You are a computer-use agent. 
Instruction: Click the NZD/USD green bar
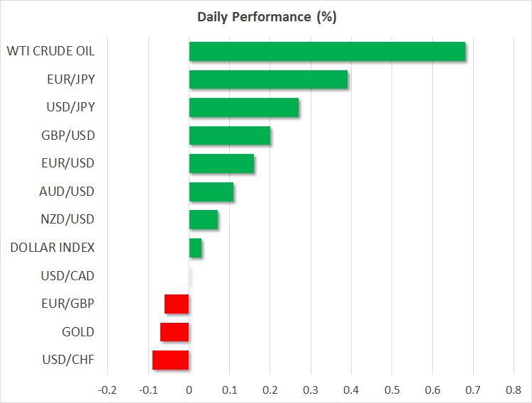pos(204,220)
